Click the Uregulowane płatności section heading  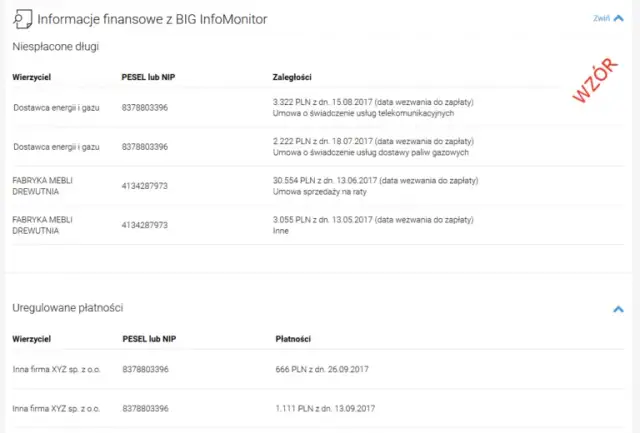(x=67, y=307)
